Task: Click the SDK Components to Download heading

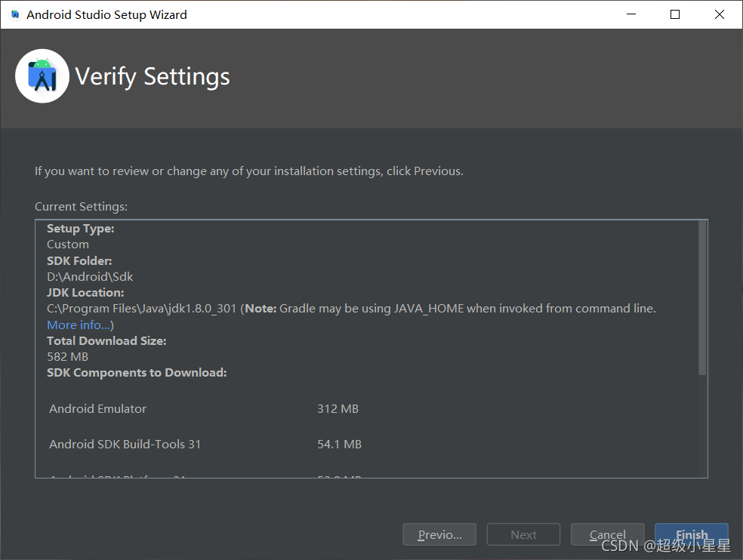Action: tap(137, 373)
